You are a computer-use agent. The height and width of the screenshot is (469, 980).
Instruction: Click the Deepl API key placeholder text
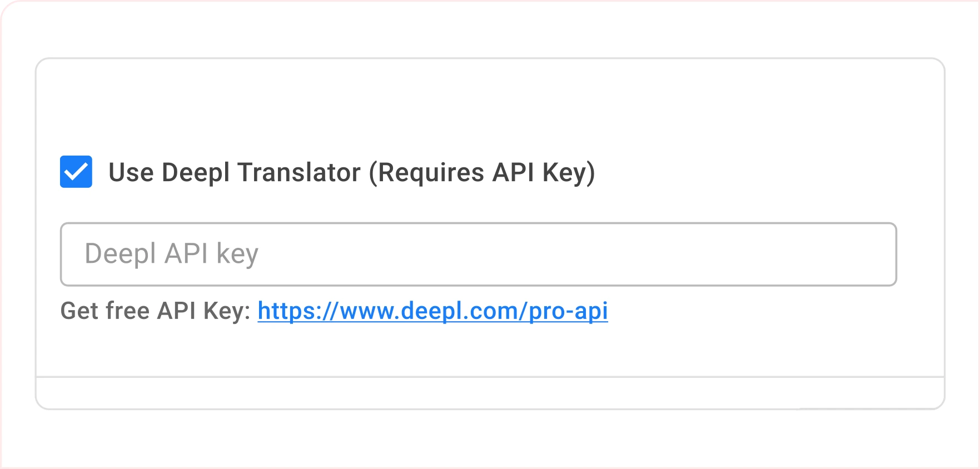pyautogui.click(x=171, y=253)
